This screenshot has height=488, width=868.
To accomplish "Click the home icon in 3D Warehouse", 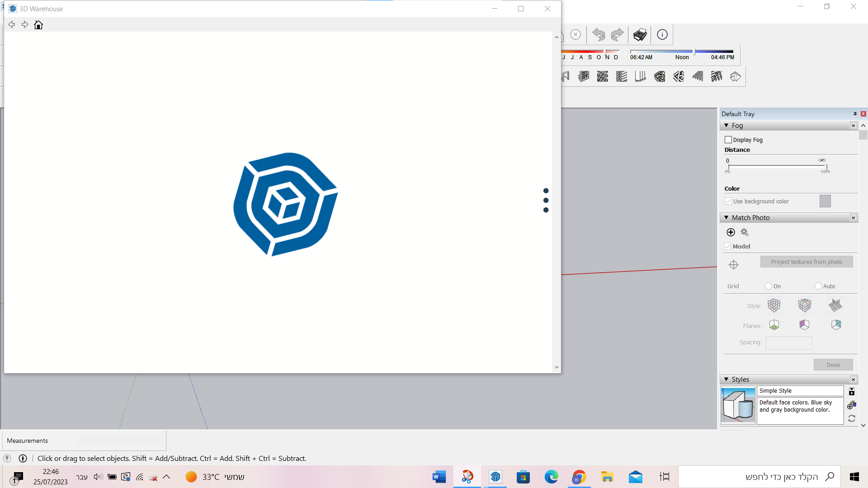I will click(x=38, y=25).
